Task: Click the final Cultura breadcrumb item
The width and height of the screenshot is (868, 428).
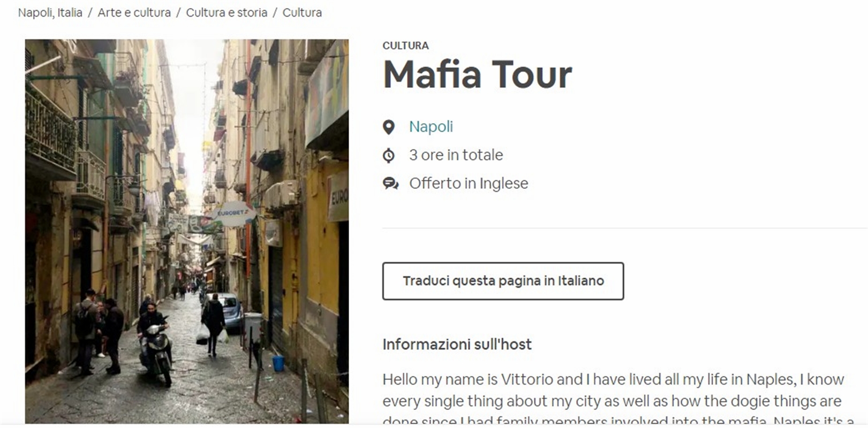Action: (302, 13)
